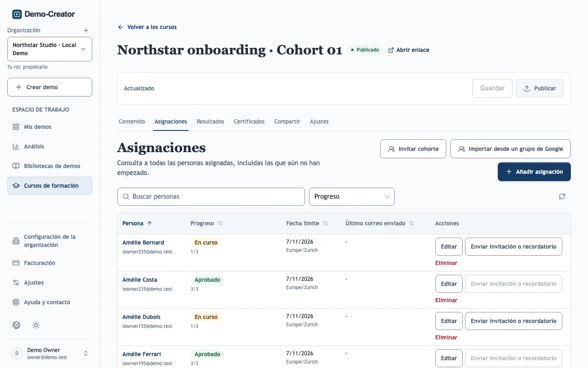Image resolution: width=588 pixels, height=368 pixels.
Task: Click Añadir asignación
Action: 534,172
